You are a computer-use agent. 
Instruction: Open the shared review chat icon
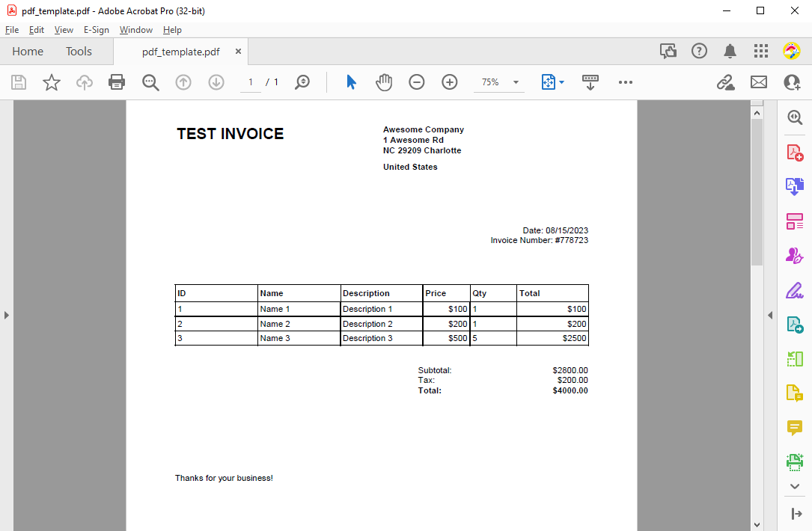668,51
